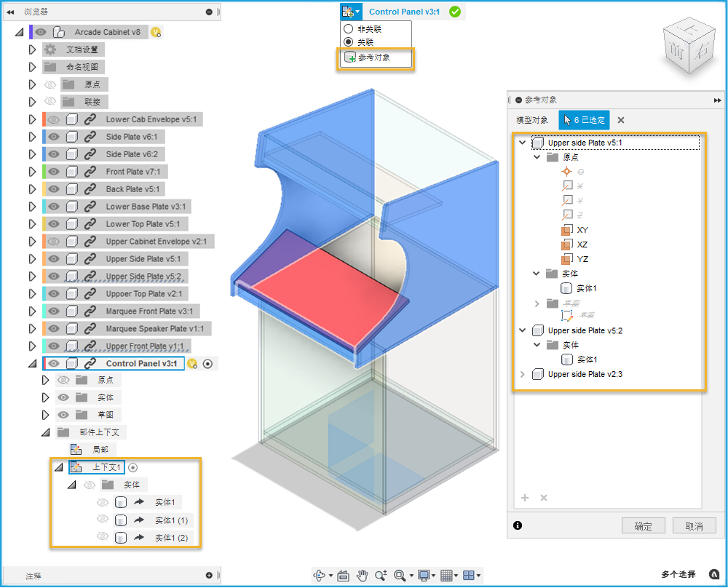The image size is (728, 588).
Task: Switch to the 6 已选定 tab
Action: coord(584,120)
